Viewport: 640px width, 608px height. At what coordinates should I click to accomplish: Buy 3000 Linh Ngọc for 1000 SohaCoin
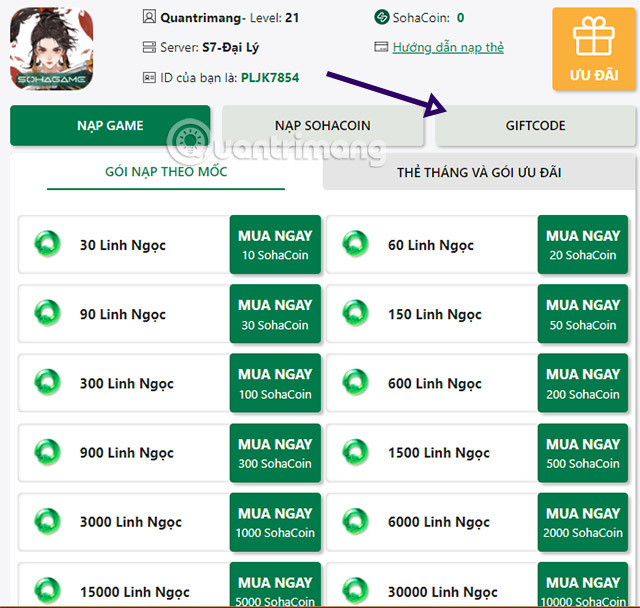point(275,522)
